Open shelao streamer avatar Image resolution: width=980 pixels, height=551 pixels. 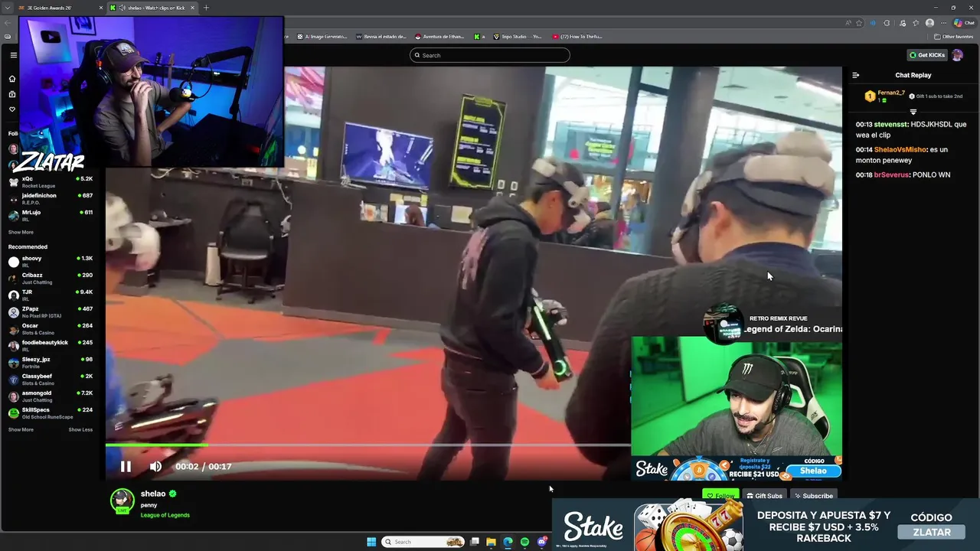point(122,500)
